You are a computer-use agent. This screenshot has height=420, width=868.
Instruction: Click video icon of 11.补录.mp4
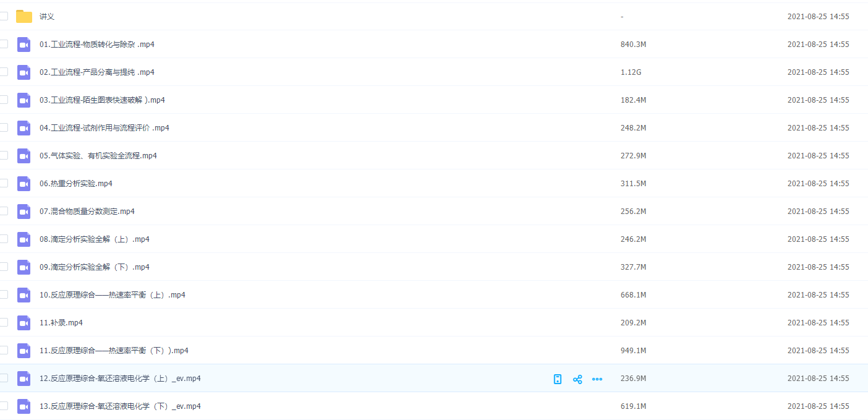(24, 323)
